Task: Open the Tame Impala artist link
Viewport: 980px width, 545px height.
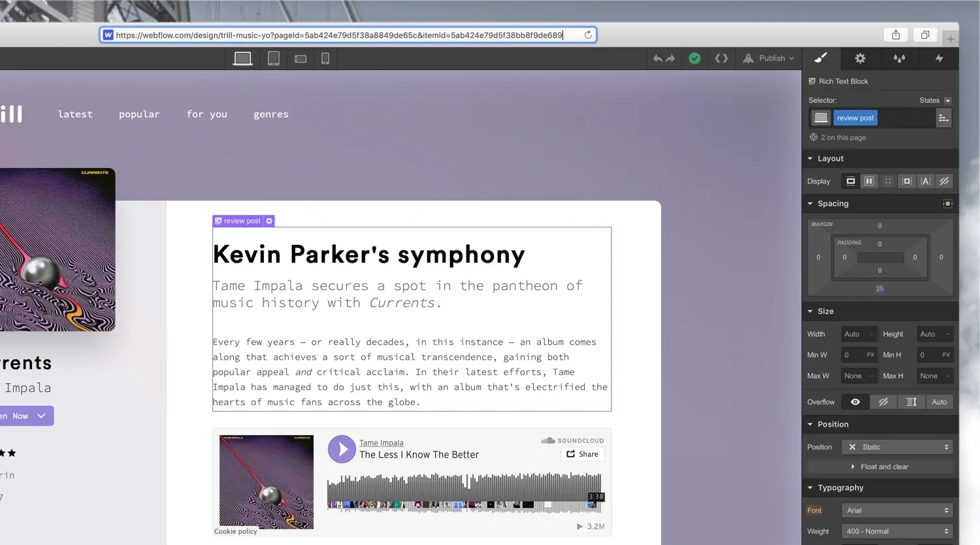Action: tap(382, 443)
